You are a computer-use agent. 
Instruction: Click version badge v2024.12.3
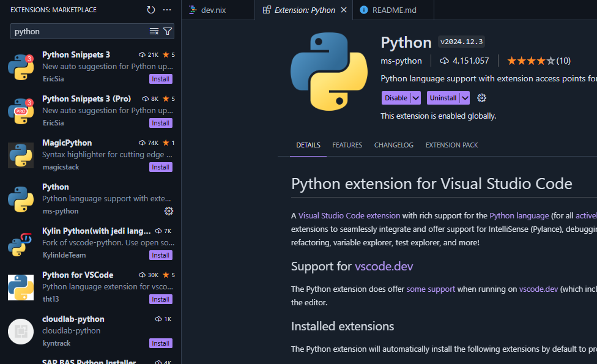coord(461,42)
